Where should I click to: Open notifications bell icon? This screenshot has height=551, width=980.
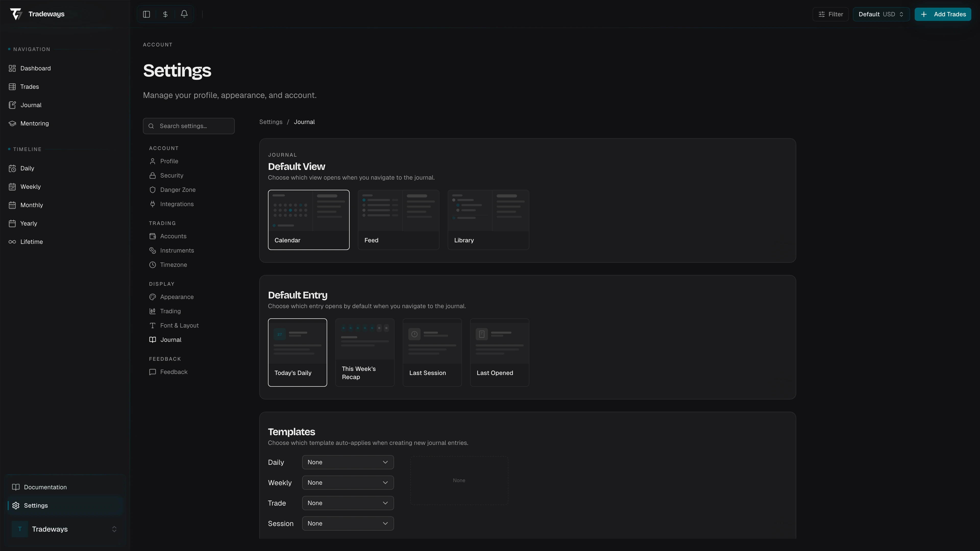tap(184, 14)
